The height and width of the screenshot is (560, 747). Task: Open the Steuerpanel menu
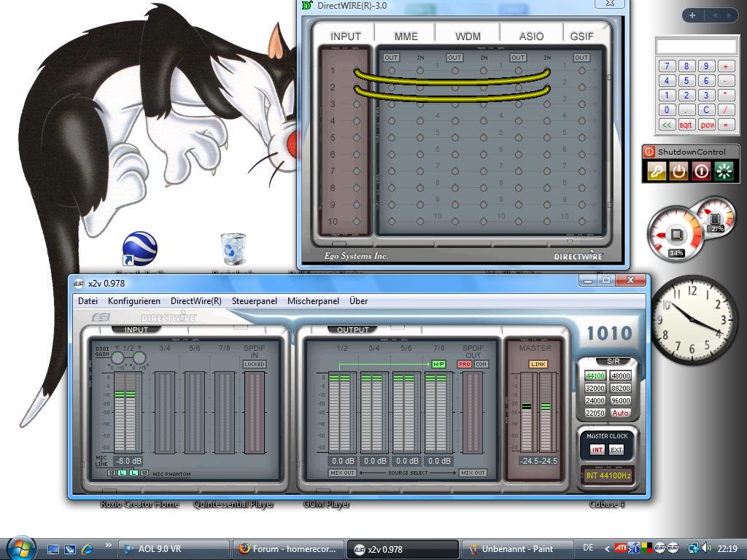click(x=255, y=301)
